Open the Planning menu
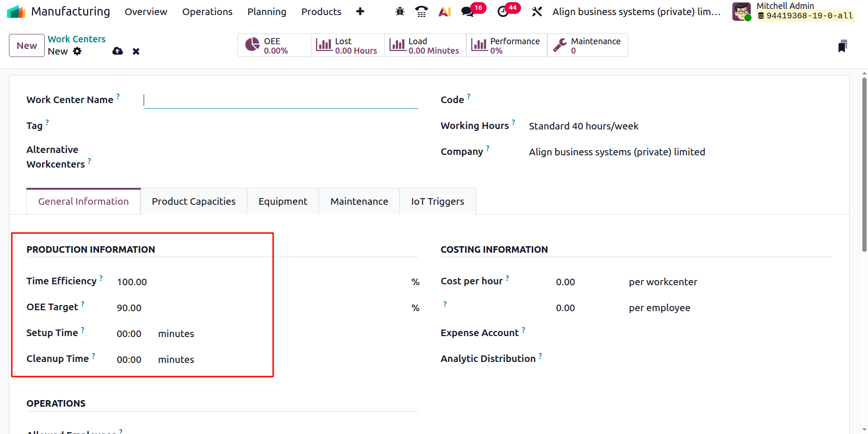The image size is (868, 434). point(267,11)
